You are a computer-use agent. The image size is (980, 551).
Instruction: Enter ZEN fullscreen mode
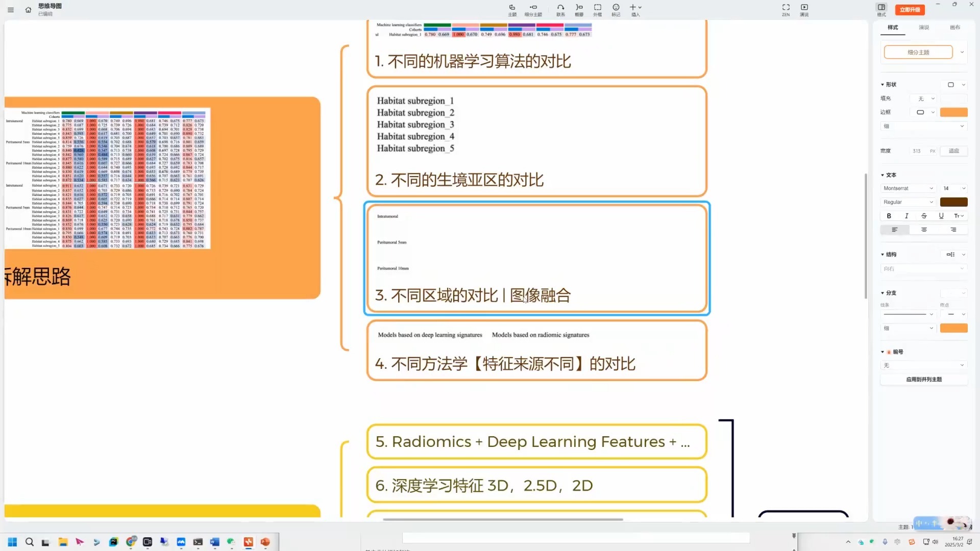(786, 10)
